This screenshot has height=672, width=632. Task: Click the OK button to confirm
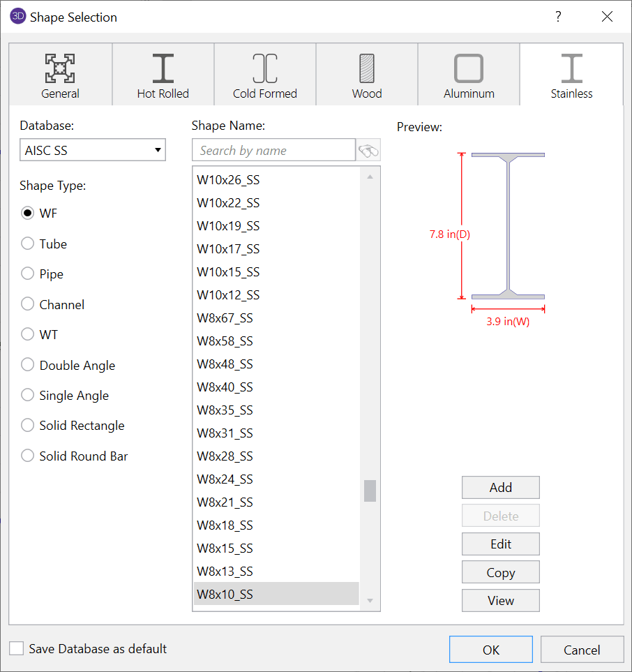[491, 650]
